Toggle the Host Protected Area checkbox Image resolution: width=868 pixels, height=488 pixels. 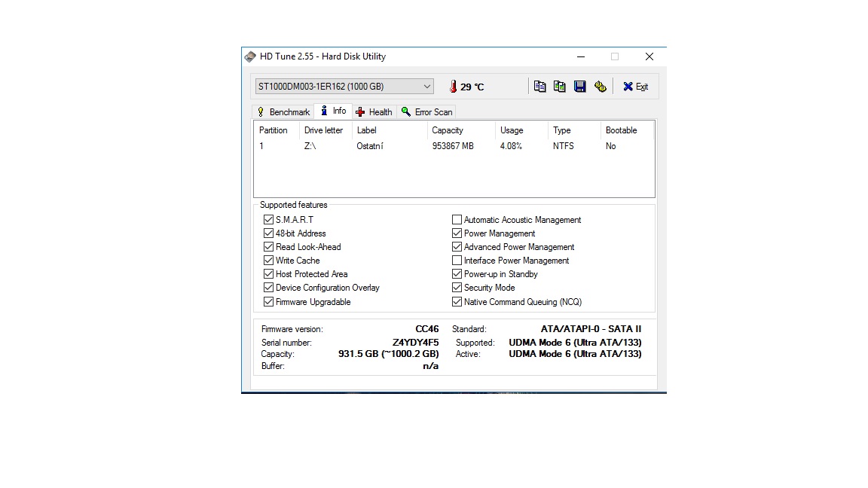click(268, 274)
